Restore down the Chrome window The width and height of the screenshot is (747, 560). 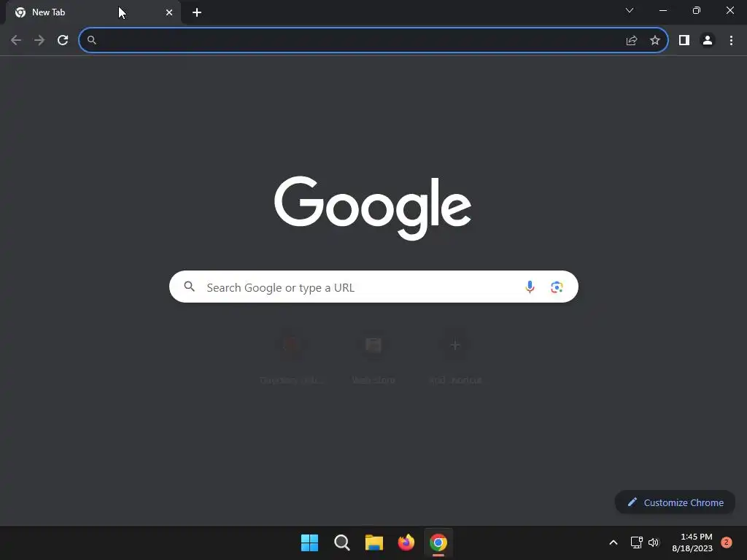point(697,10)
